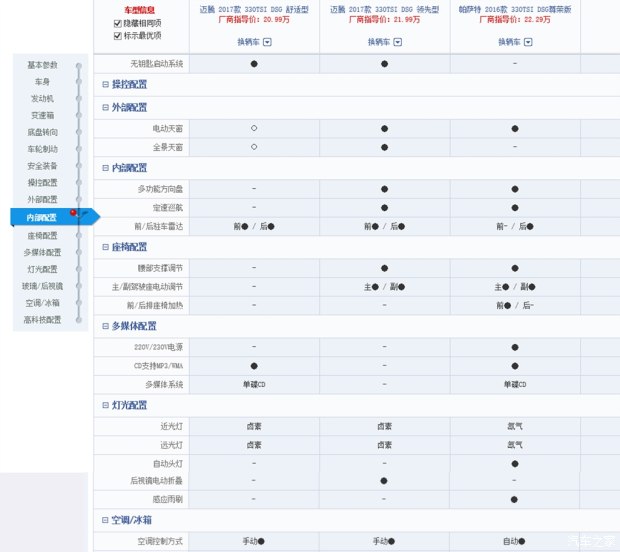
Task: Click the 全景天窗 row label
Action: pyautogui.click(x=168, y=147)
